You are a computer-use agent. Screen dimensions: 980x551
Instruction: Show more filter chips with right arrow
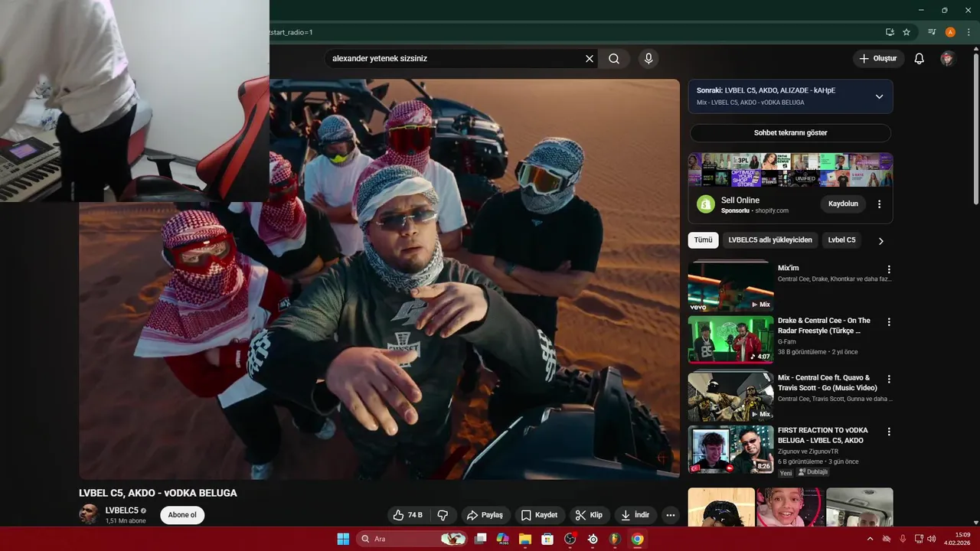click(x=880, y=241)
